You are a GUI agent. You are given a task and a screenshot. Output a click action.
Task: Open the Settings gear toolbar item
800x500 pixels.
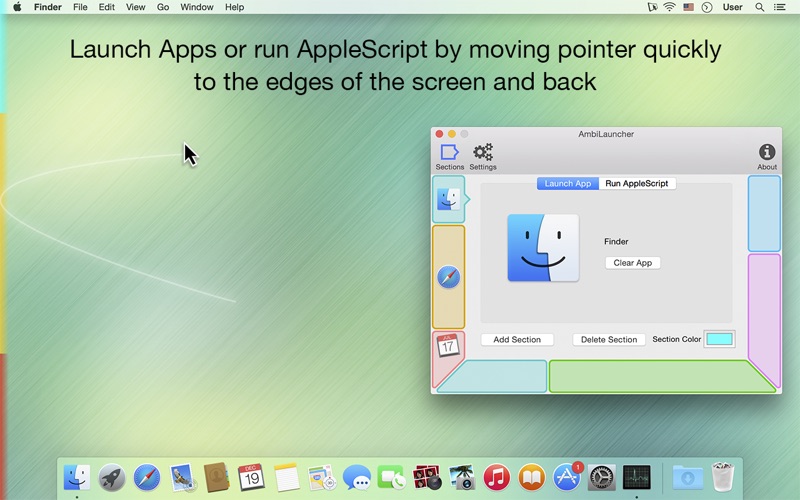coord(483,157)
